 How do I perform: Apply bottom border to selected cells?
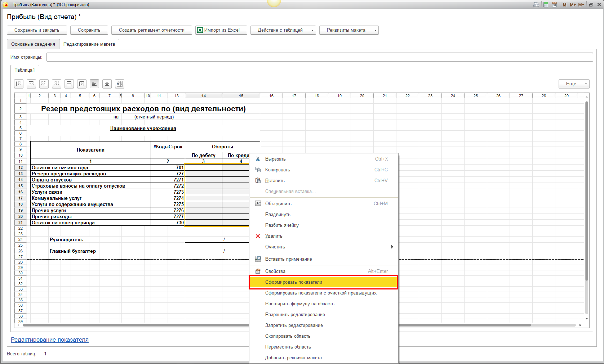coord(57,84)
